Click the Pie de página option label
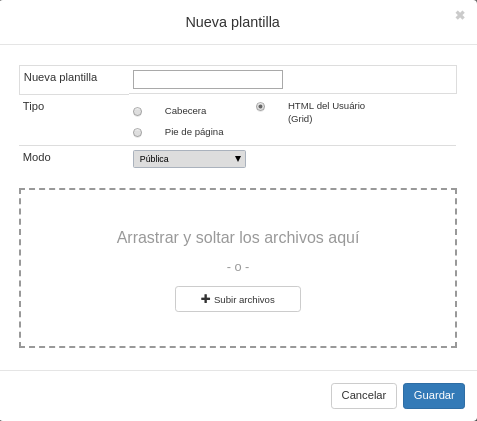The width and height of the screenshot is (477, 421). (x=194, y=132)
